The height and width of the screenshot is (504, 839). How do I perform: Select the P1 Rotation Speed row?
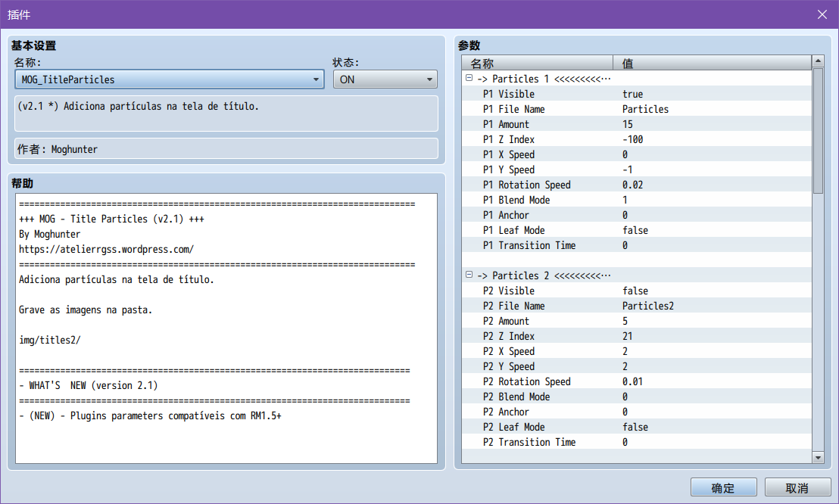pyautogui.click(x=637, y=185)
